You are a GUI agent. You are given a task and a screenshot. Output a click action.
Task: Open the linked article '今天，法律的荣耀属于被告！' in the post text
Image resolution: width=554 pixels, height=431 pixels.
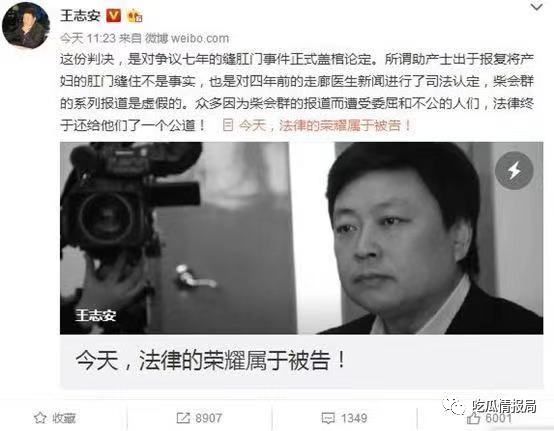tap(325, 125)
